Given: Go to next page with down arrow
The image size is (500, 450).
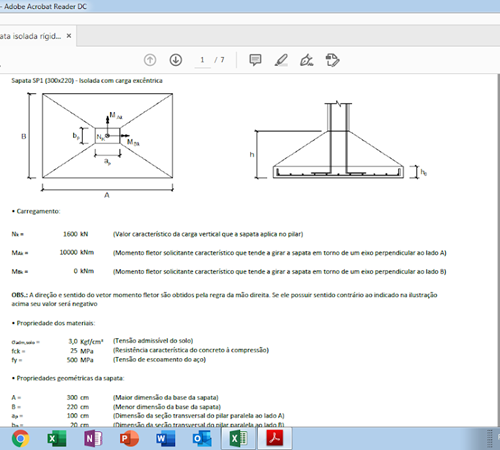Looking at the screenshot, I should click(176, 60).
